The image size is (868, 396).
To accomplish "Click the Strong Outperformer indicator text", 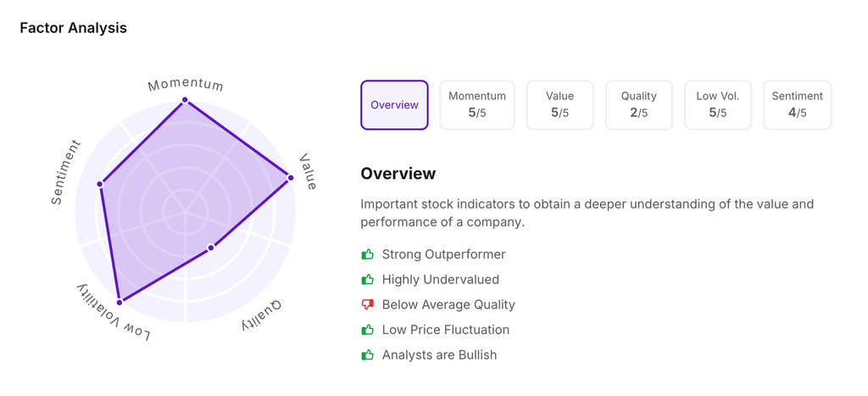I will (443, 254).
